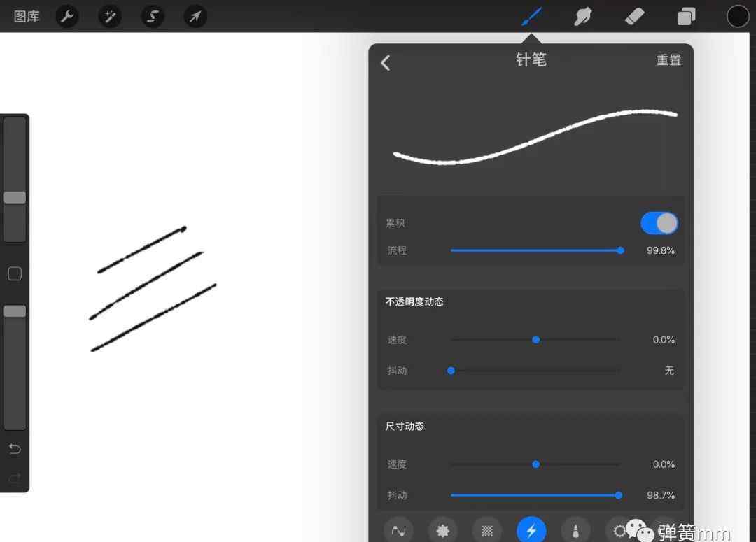
Task: Return to 图库 gallery
Action: point(27,16)
